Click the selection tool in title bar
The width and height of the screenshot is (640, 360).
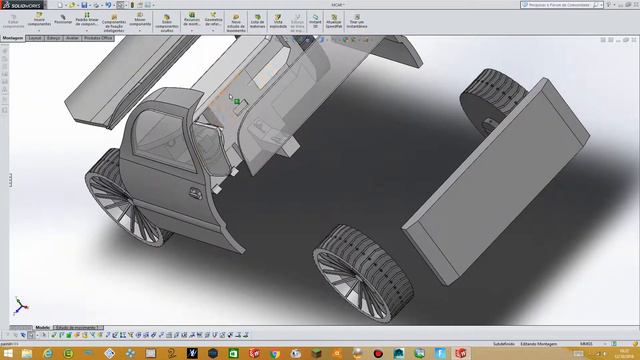tap(120, 5)
